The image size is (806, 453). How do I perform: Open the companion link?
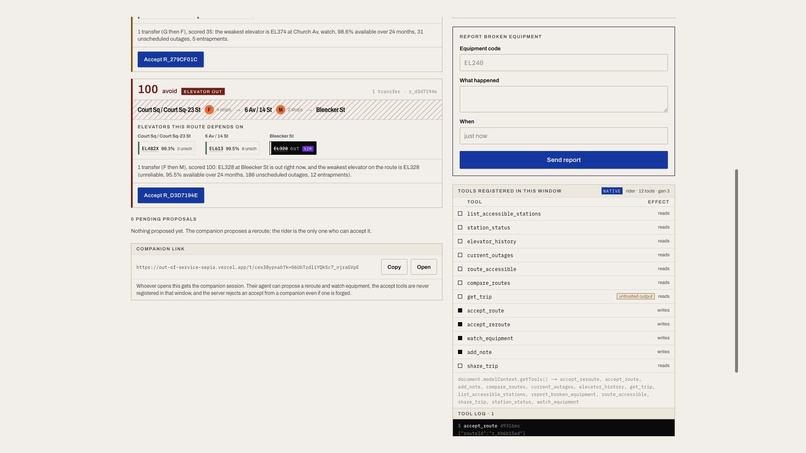[424, 267]
